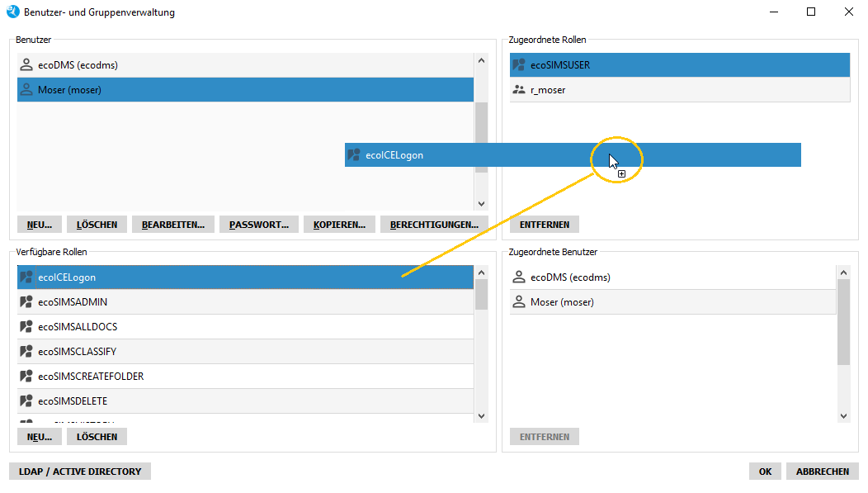Click the role icon next to ecoSIMSUSER
Viewport: 868px width, 493px height.
pyautogui.click(x=519, y=64)
